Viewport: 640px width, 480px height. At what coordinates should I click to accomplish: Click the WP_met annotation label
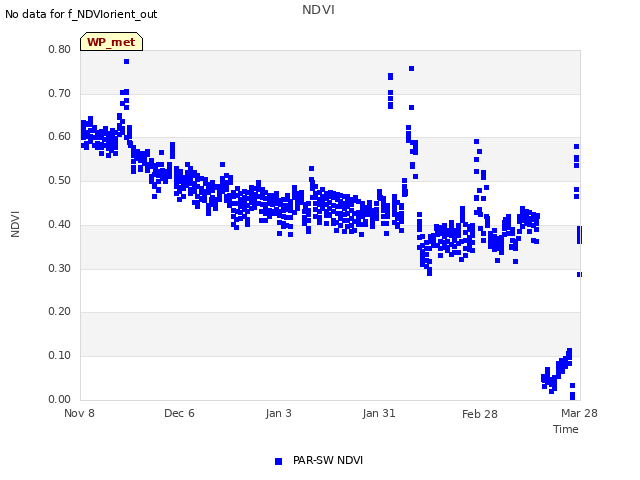(x=111, y=42)
